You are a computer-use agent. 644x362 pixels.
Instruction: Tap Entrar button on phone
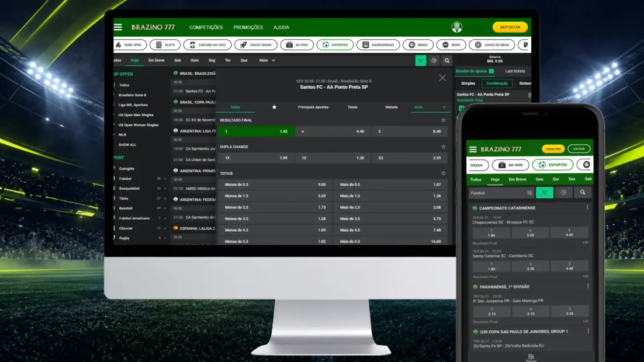tap(579, 149)
